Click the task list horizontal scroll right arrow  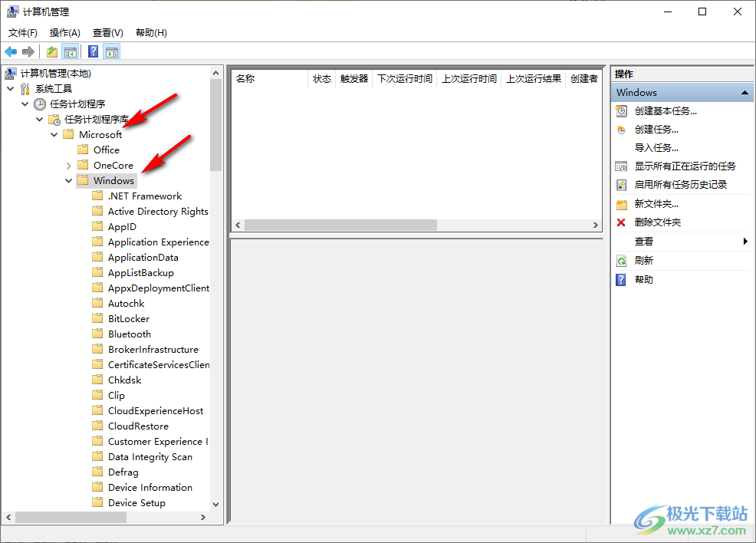pos(596,225)
